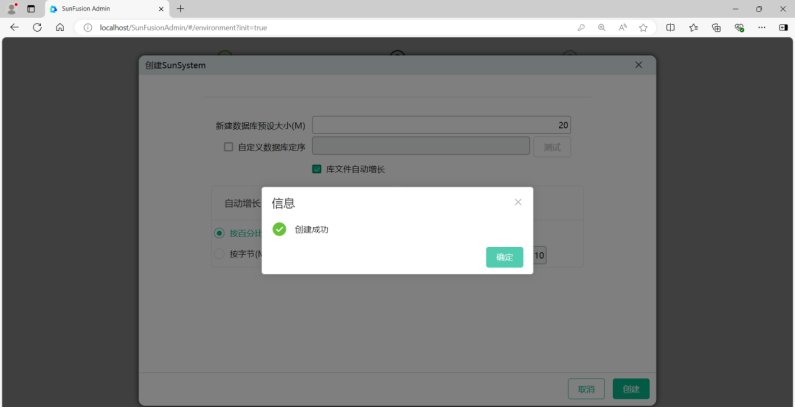This screenshot has width=795, height=408.
Task: Select the 按字节 radio button
Action: 219,254
